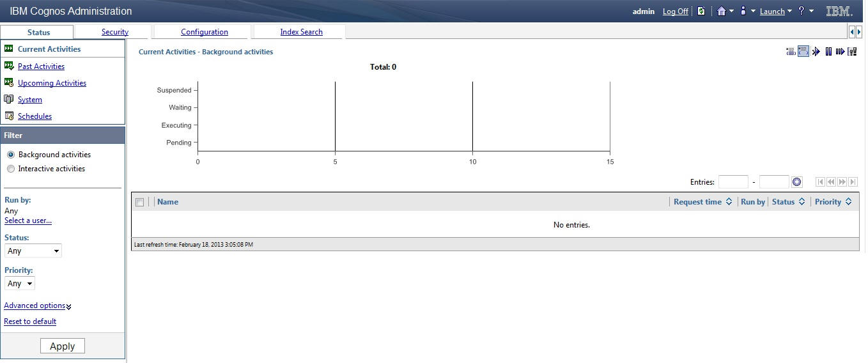Switch to the Status tab
868x363 pixels.
38,32
